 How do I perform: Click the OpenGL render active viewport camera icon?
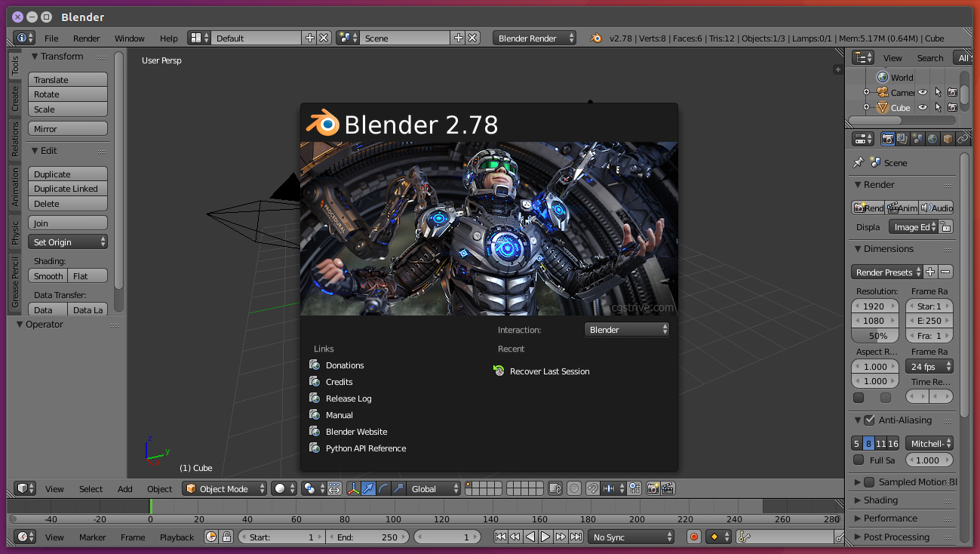(x=653, y=488)
